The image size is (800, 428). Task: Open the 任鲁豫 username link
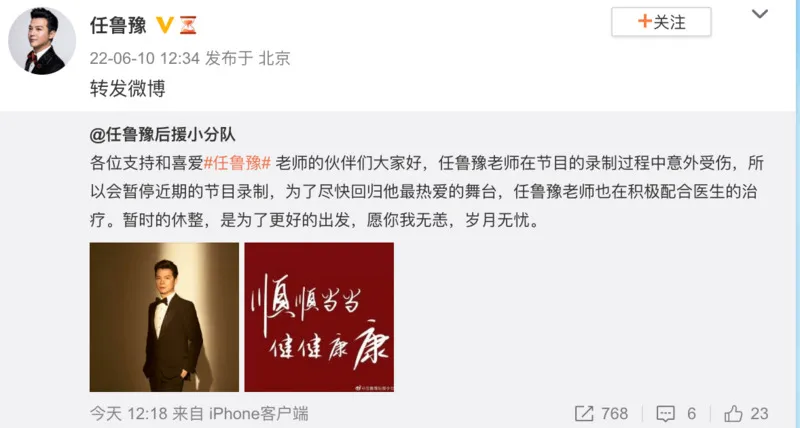[x=118, y=25]
